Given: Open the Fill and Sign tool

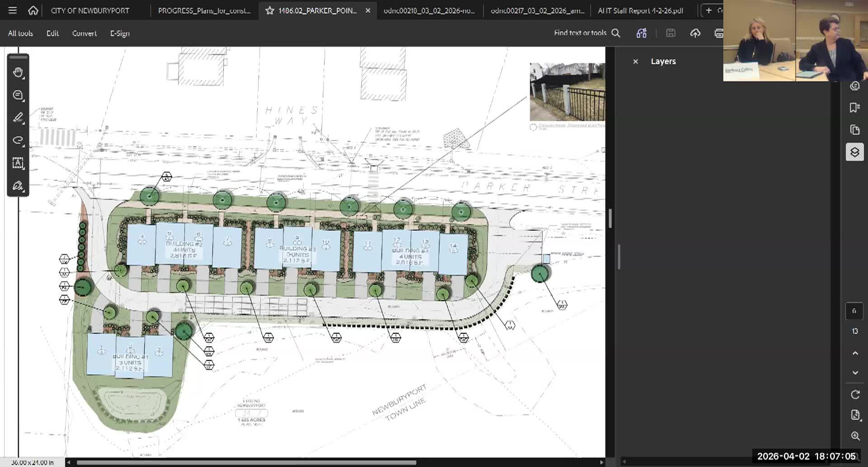Looking at the screenshot, I should point(18,186).
